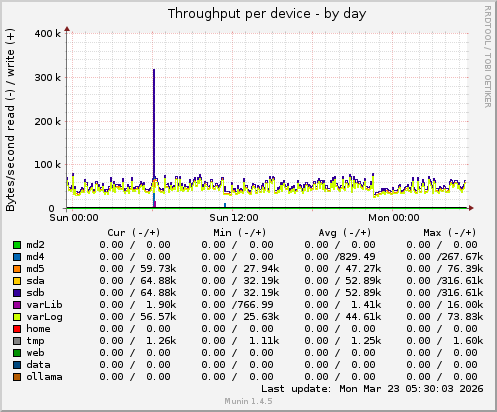Click the 300 k y-axis label
The image size is (497, 412).
tap(48, 78)
